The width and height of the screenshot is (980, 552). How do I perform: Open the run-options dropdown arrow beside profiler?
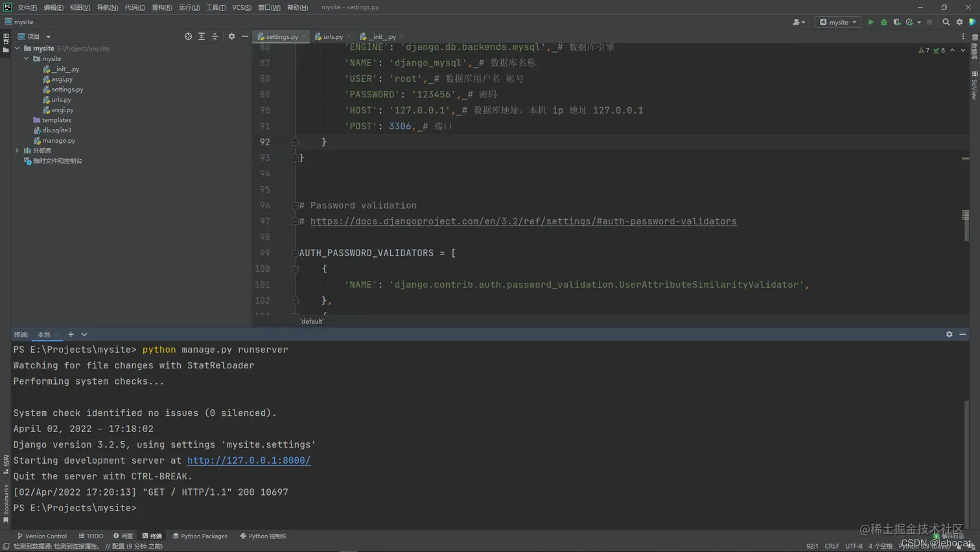[918, 22]
